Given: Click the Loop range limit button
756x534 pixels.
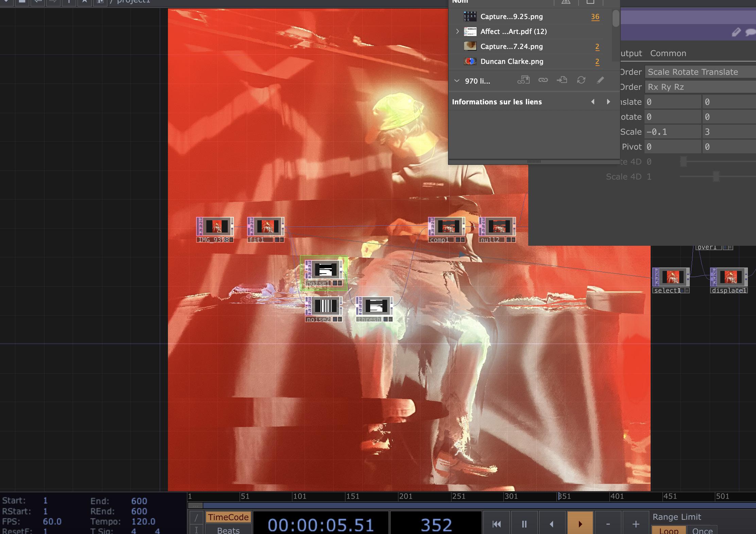Looking at the screenshot, I should point(668,530).
